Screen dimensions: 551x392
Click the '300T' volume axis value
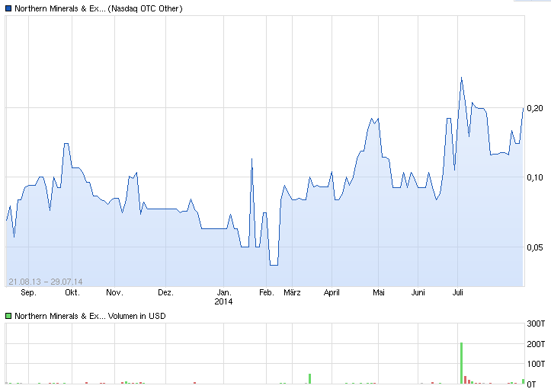tap(536, 323)
